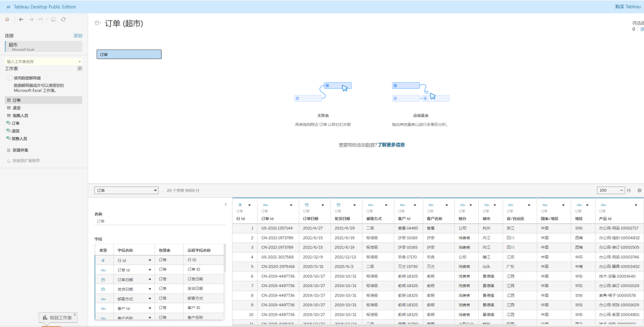Click the search icon next to 工作表
Screen dimensions: 644x327
[80, 68]
